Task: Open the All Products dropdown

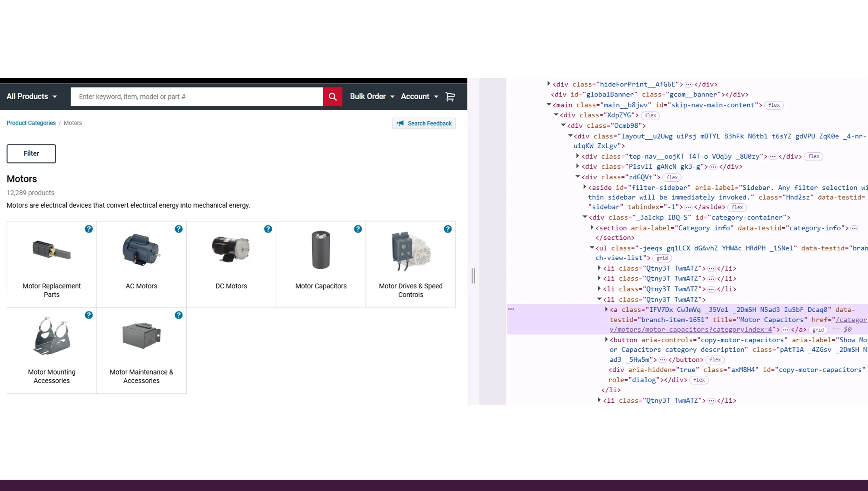Action: [x=31, y=96]
